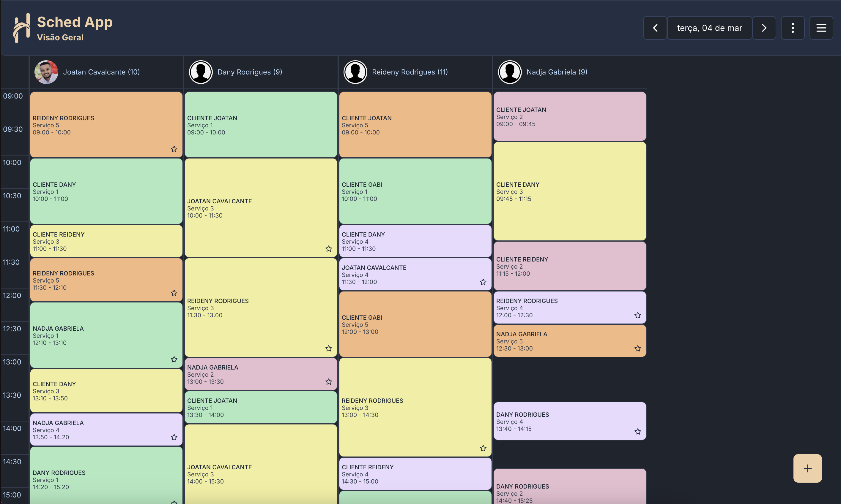Click Nadja Gabriela avatar icon
Screen dimensions: 841x504
[510, 72]
